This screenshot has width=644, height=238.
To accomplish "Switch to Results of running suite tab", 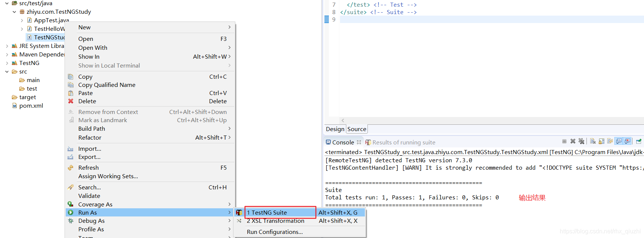I will click(400, 143).
